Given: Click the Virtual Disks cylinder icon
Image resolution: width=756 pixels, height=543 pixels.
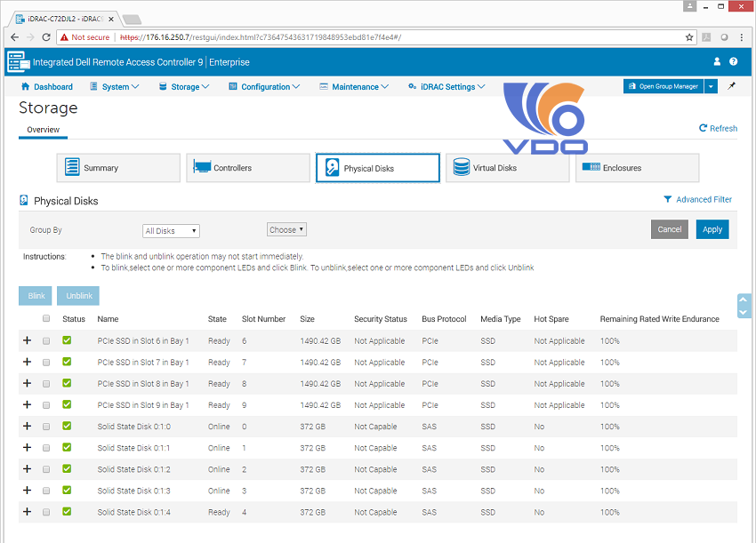Looking at the screenshot, I should coord(462,167).
